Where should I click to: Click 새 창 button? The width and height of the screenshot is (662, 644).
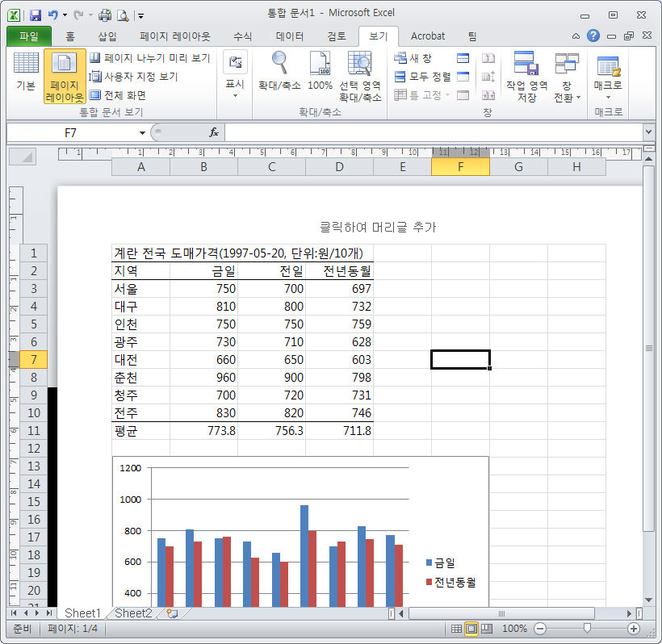413,58
